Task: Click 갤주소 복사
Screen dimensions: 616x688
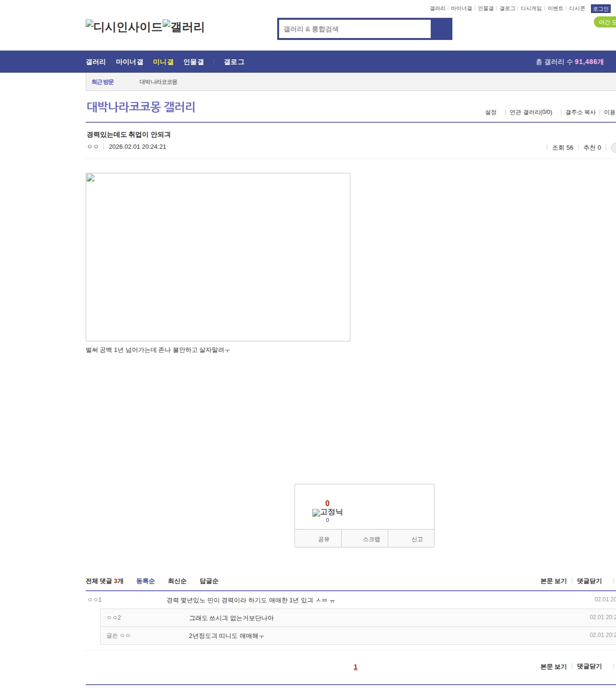Action: pos(580,112)
